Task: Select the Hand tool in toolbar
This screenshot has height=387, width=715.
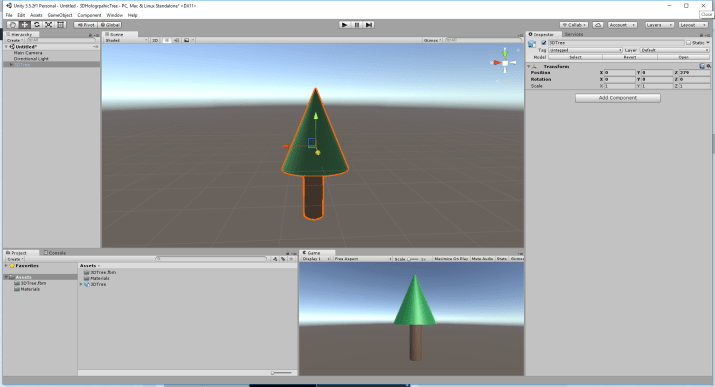Action: tap(13, 25)
